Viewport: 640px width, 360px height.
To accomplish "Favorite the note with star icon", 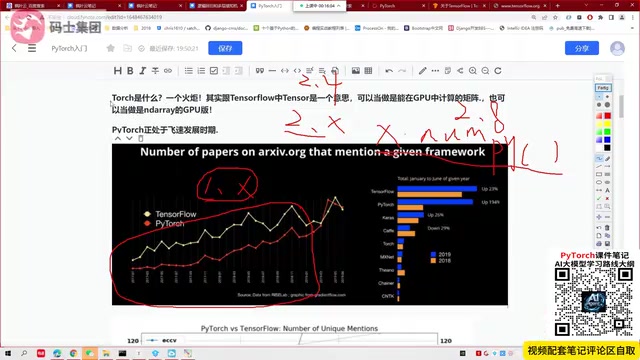I will coord(111,48).
